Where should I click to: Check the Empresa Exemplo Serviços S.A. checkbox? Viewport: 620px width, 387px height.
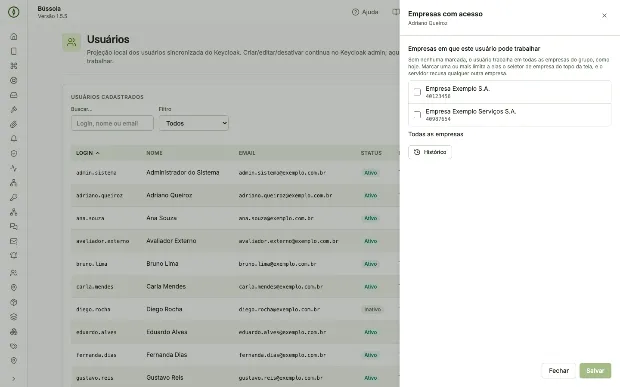(417, 115)
